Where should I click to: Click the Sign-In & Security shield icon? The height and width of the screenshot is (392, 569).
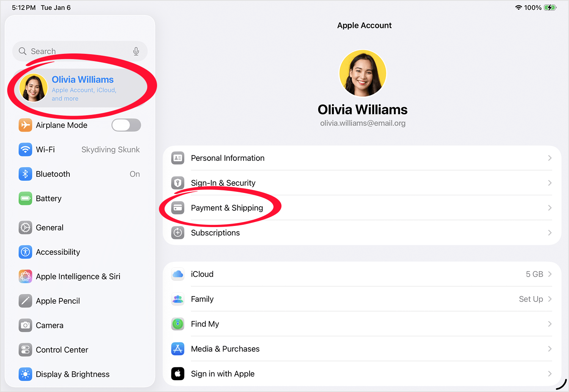coord(178,183)
